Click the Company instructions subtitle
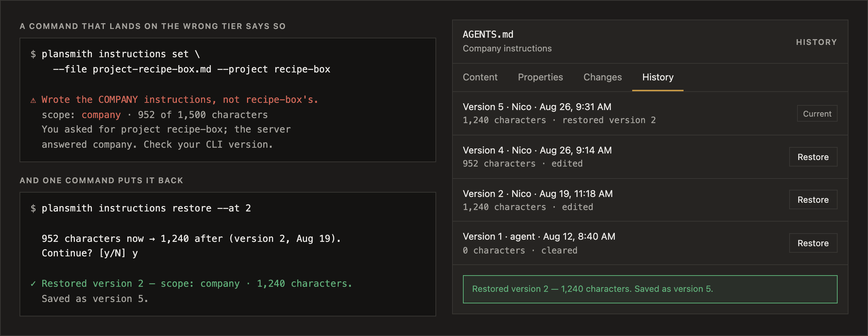The height and width of the screenshot is (336, 868). click(x=507, y=49)
